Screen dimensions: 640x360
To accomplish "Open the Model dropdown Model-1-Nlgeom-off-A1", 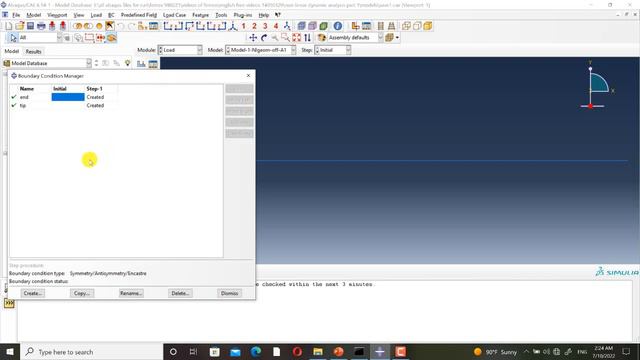I will (x=260, y=50).
